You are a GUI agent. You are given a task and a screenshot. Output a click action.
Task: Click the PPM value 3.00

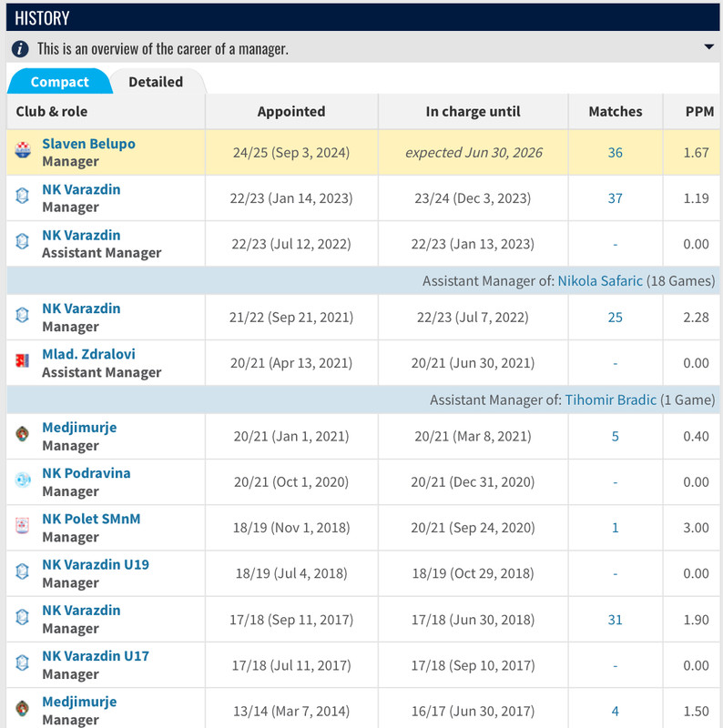point(696,528)
